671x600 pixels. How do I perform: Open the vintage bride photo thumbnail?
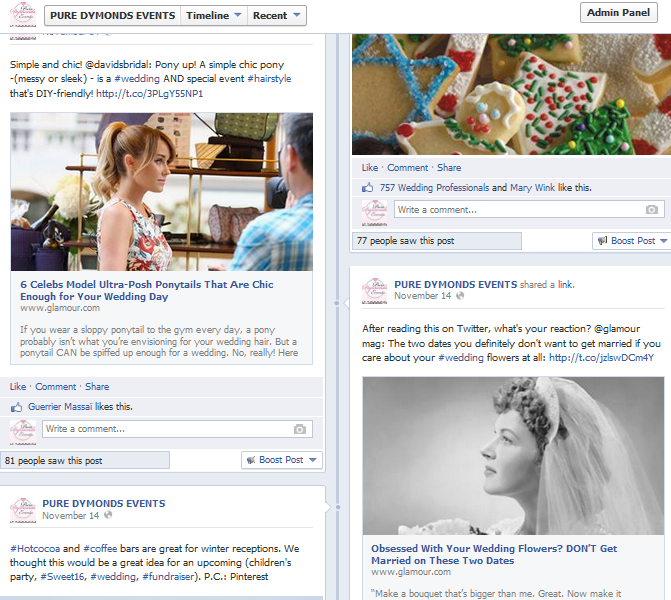[513, 456]
